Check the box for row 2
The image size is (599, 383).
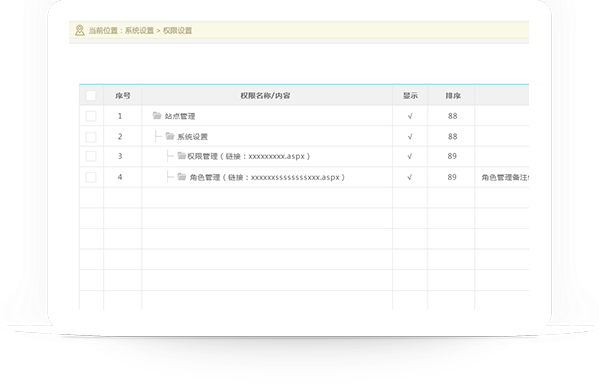(91, 137)
